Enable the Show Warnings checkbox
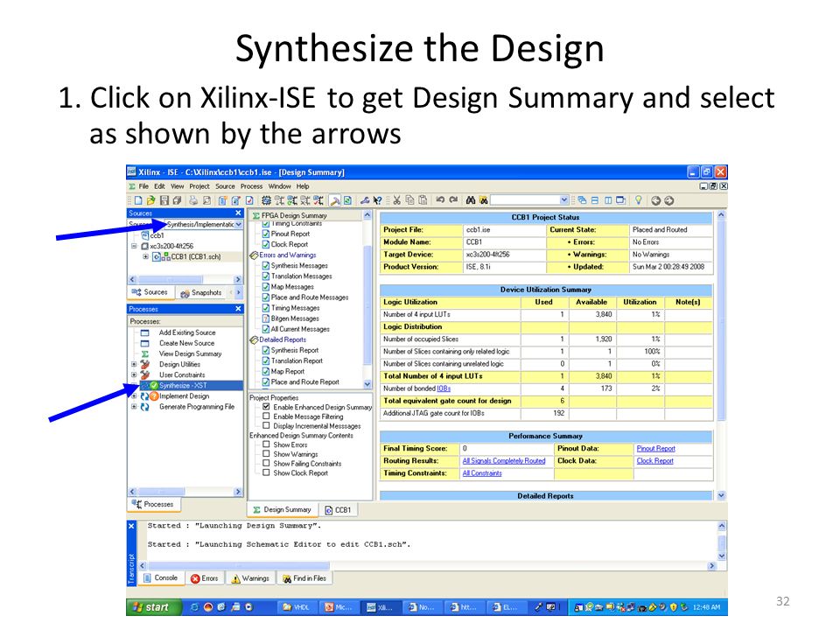Screen dimensions: 840x630 point(266,454)
